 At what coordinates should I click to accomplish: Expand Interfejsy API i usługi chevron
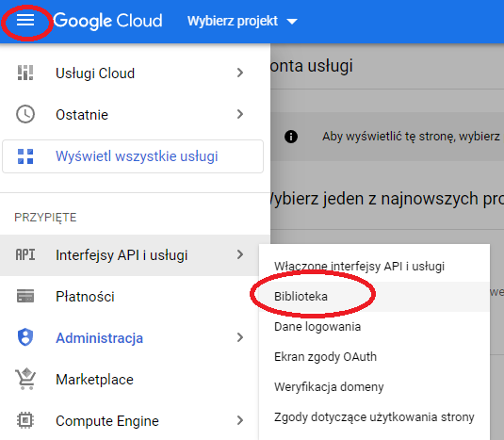point(240,255)
